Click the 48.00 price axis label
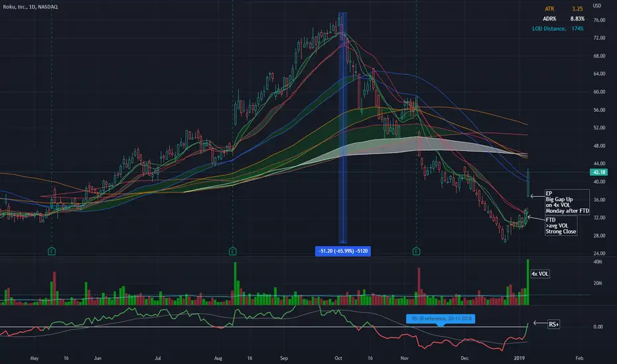Image resolution: width=617 pixels, height=364 pixels. tap(599, 146)
